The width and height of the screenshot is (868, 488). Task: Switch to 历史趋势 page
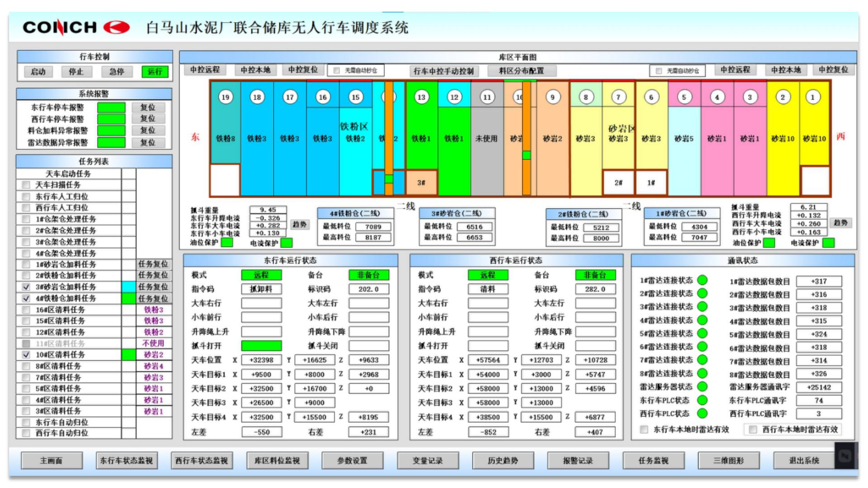click(502, 460)
